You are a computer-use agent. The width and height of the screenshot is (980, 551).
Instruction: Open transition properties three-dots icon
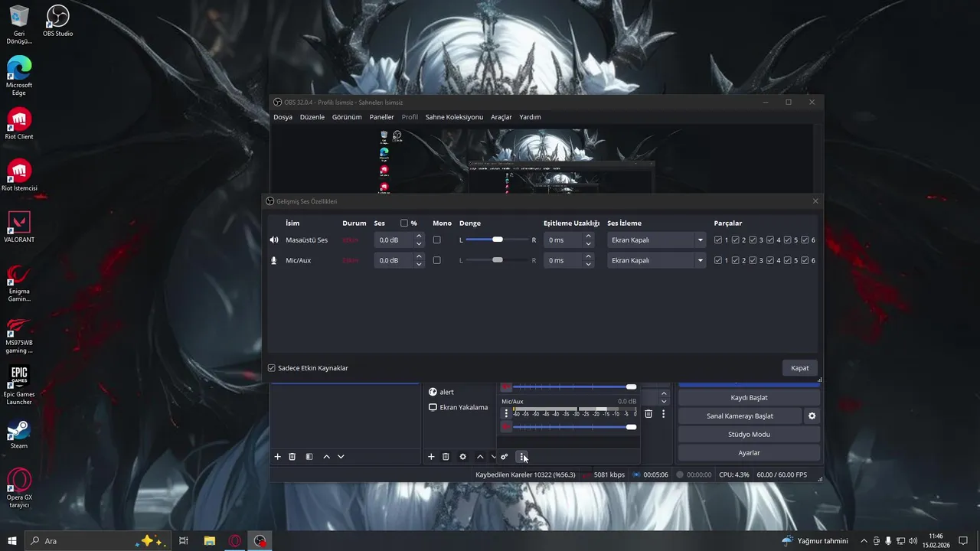[663, 413]
